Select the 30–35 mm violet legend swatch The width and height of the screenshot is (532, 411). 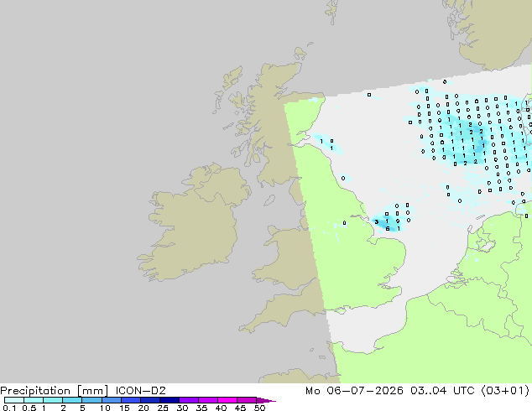188,400
